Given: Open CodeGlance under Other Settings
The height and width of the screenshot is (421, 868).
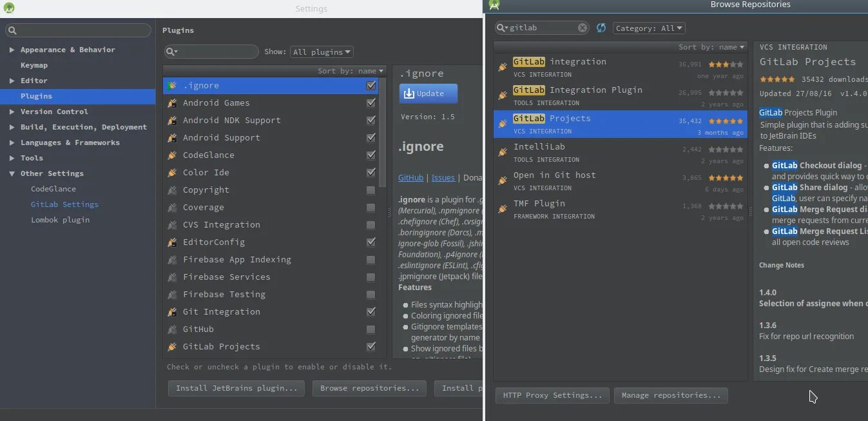Looking at the screenshot, I should pos(53,189).
